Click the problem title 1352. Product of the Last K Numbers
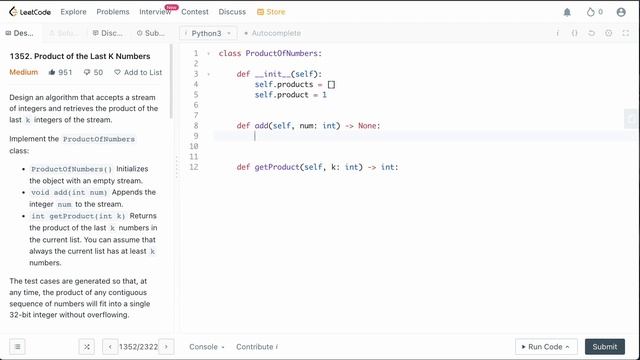The width and height of the screenshot is (640, 360). pyautogui.click(x=80, y=56)
